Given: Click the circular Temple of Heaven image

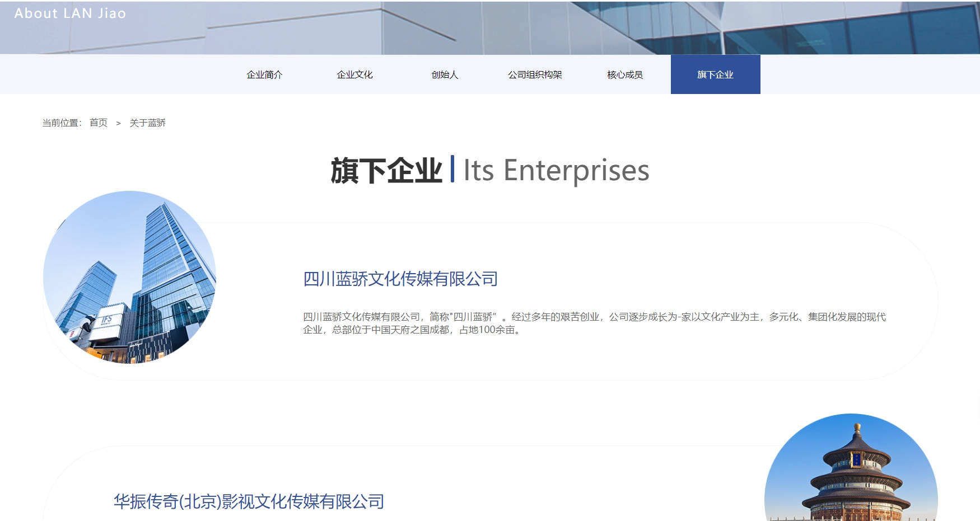Looking at the screenshot, I should [851, 467].
